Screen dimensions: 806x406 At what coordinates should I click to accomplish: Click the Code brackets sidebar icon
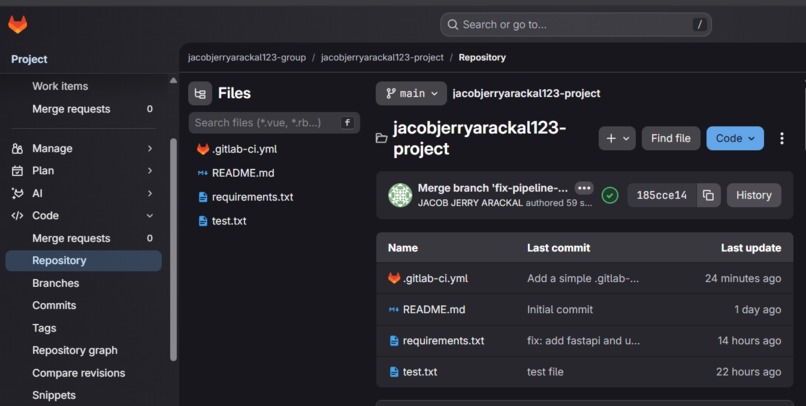[x=17, y=215]
